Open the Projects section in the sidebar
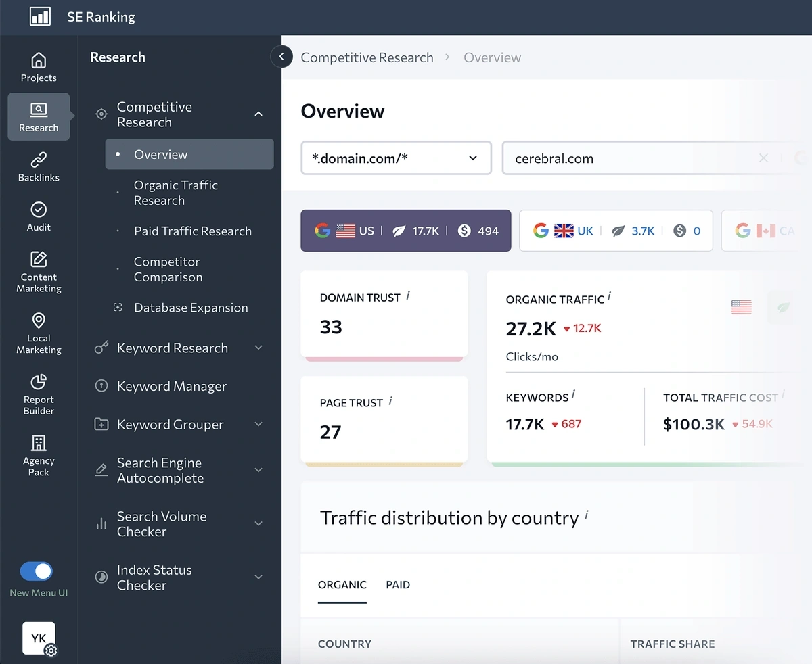The height and width of the screenshot is (664, 812). [39, 66]
